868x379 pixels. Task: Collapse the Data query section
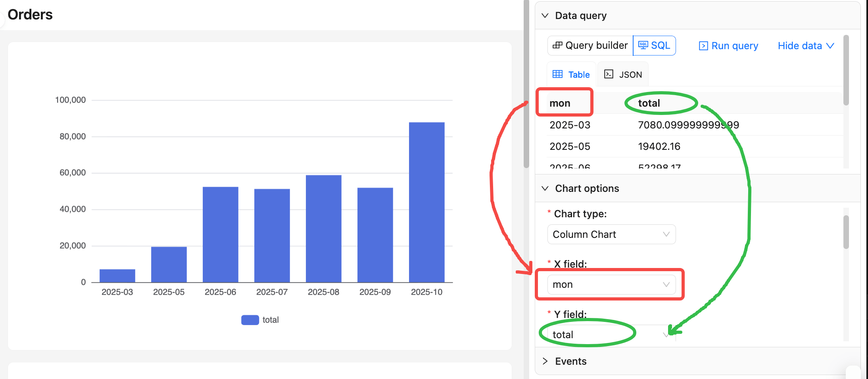point(545,16)
